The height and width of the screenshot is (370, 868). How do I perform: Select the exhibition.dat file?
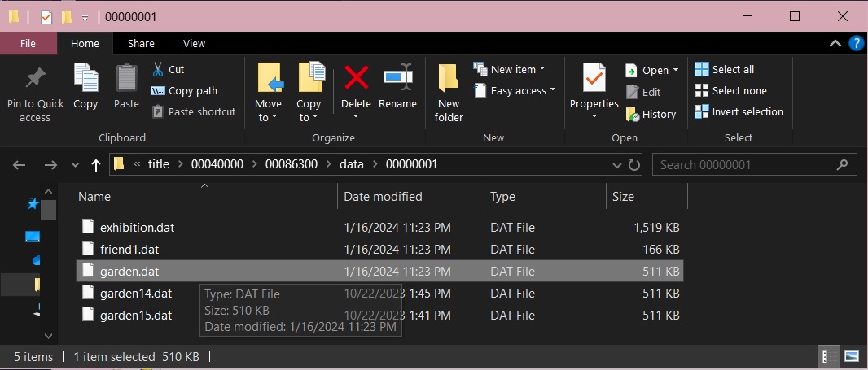click(137, 228)
